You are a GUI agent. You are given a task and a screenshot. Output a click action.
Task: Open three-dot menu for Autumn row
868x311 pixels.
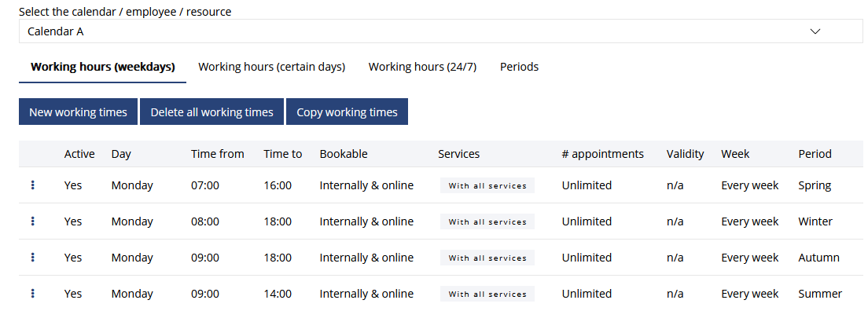[x=33, y=258]
